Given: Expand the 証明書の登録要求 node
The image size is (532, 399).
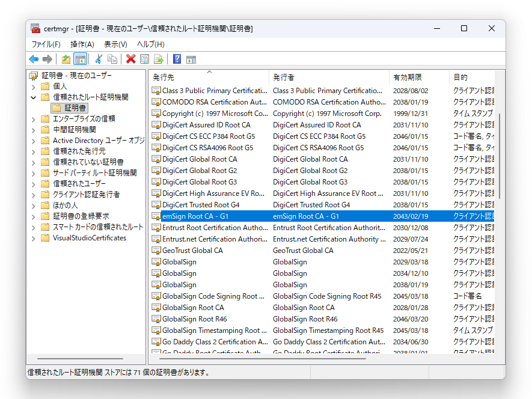Looking at the screenshot, I should 33,217.
